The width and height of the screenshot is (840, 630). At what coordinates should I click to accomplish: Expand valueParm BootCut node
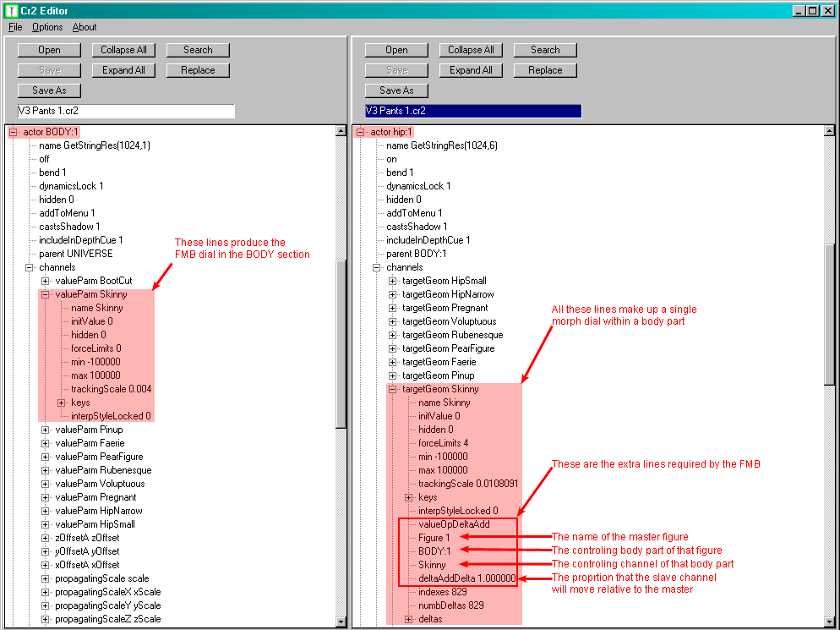45,281
